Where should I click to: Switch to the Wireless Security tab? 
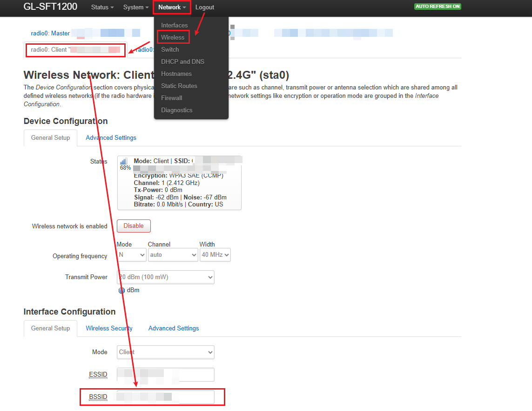[109, 329]
